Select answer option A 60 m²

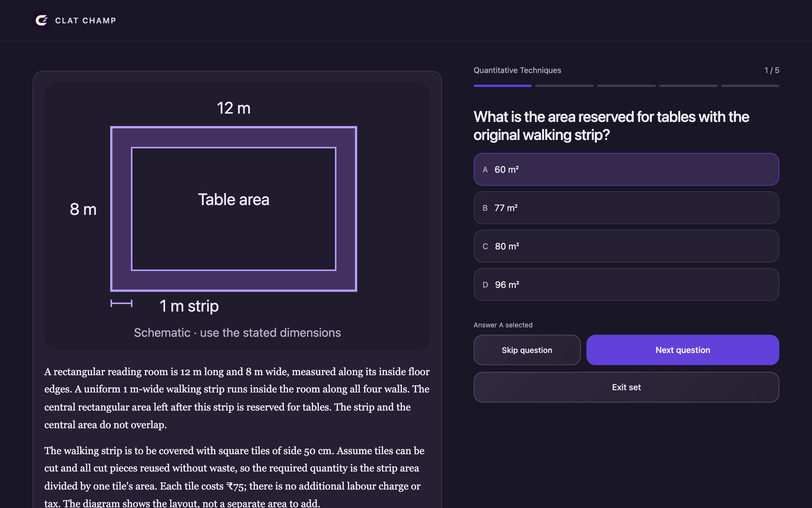pyautogui.click(x=626, y=169)
